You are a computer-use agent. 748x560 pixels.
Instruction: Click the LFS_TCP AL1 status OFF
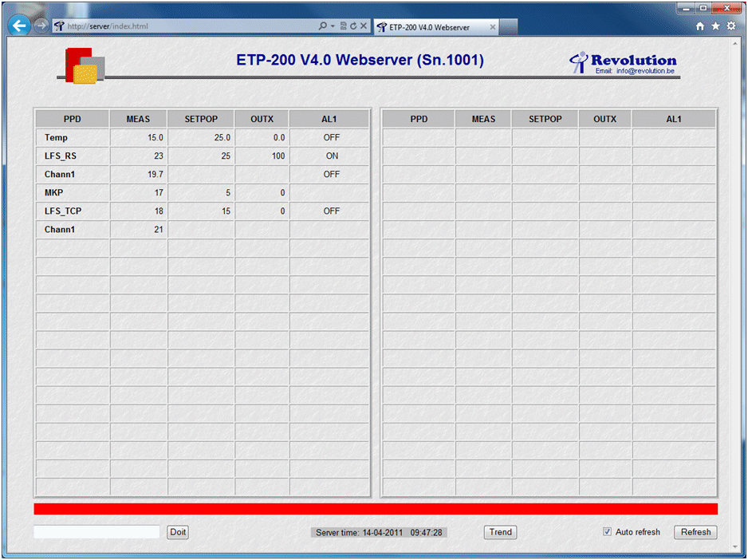coord(332,211)
